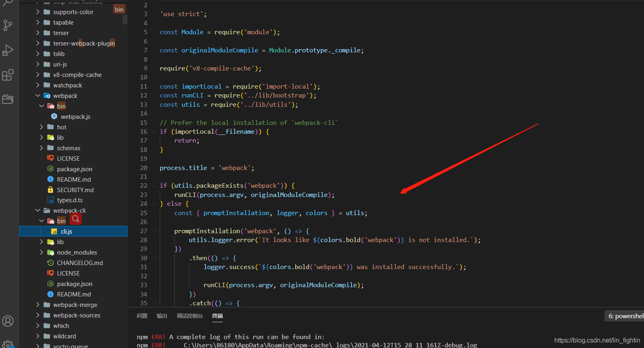The height and width of the screenshot is (348, 644).
Task: Click the explorer sidebar scrollbar
Action: click(125, 19)
